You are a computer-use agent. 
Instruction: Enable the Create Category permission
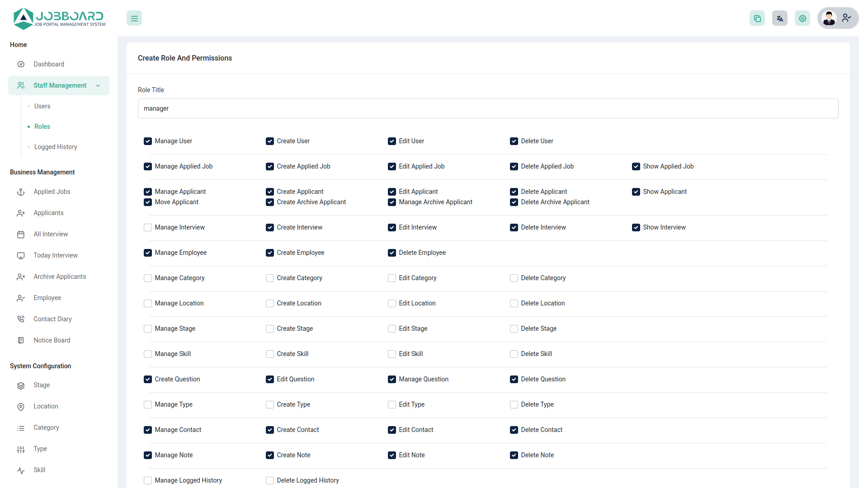(x=269, y=278)
